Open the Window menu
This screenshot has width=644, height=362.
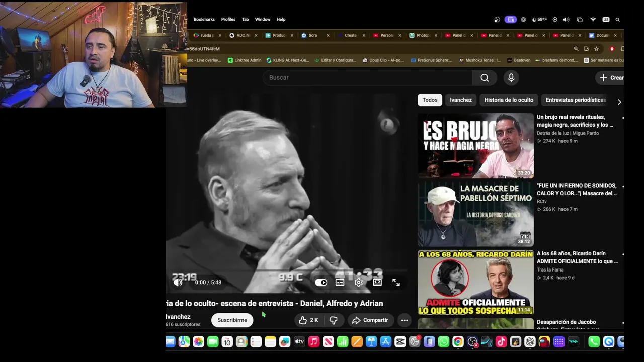(263, 20)
